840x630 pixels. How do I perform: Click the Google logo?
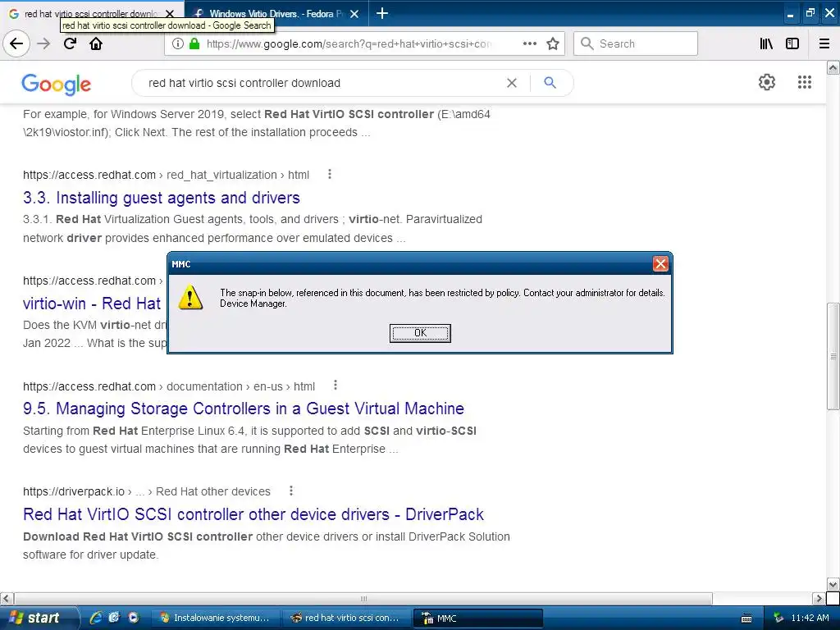coord(57,84)
